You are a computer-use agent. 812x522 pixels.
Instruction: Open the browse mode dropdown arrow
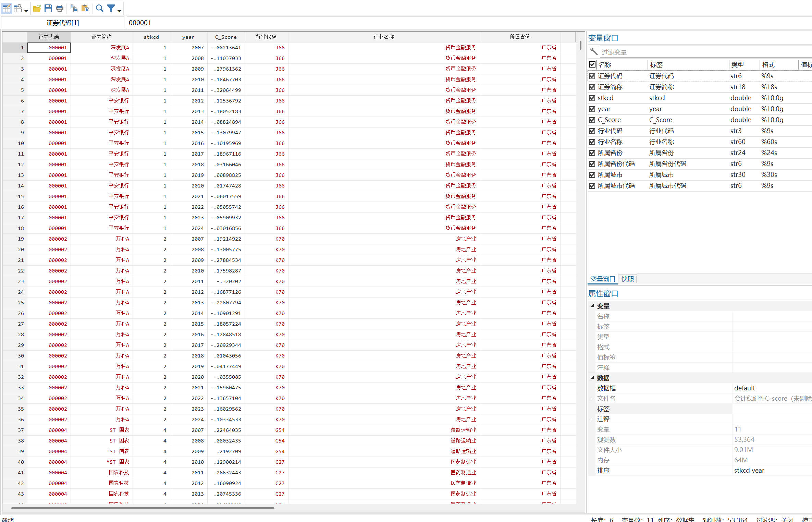26,11
